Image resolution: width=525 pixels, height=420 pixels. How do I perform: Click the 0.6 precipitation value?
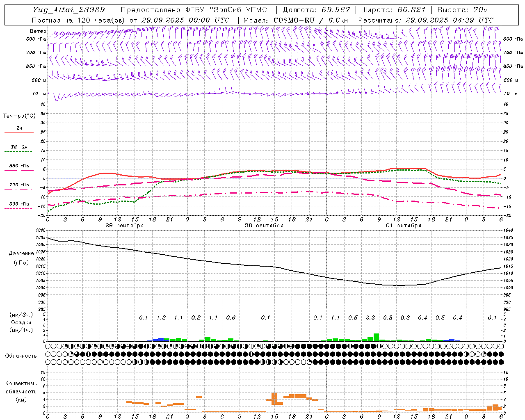(x=231, y=318)
